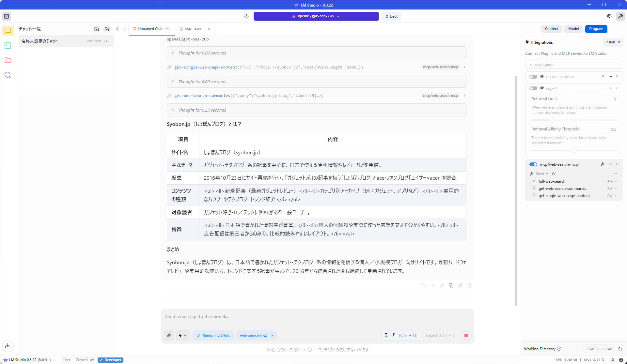
Task: Collapse the rag-v1 plugin section
Action: tap(617, 88)
